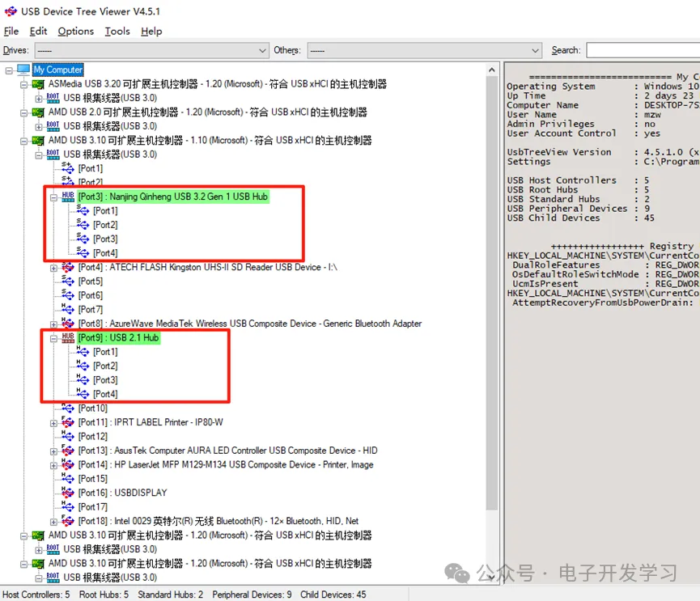Viewport: 700px width, 601px height.
Task: Click the ASMedia USB 3.20 host controller icon
Action: [38, 84]
